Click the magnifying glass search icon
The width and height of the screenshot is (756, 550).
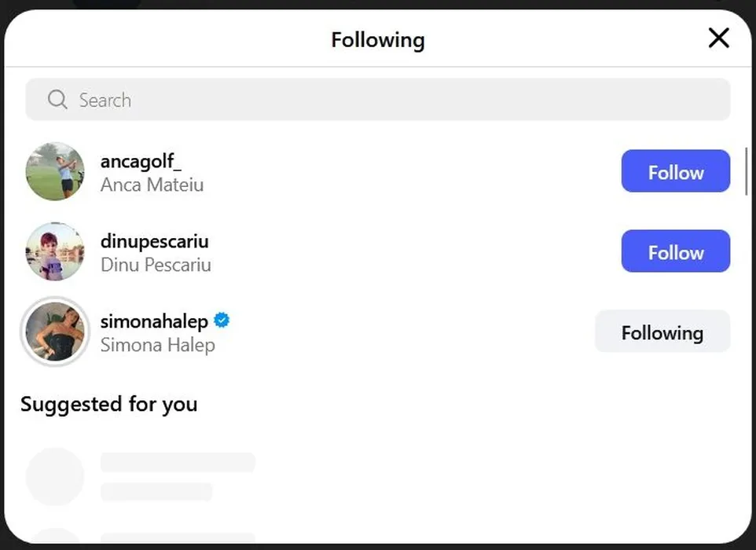coord(57,100)
